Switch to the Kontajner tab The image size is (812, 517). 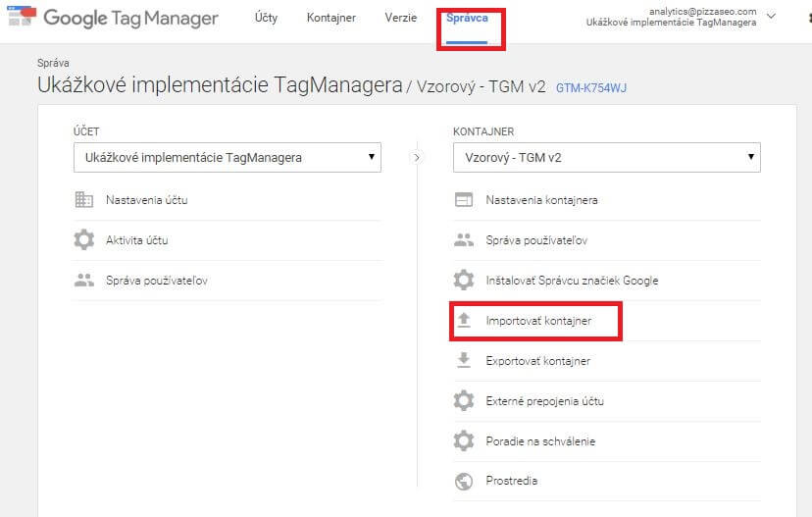click(331, 18)
